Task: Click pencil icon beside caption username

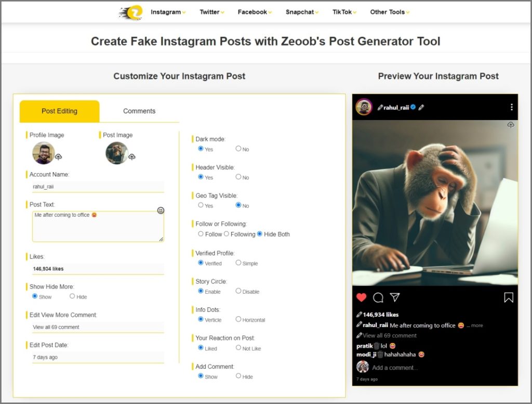Action: pos(359,324)
